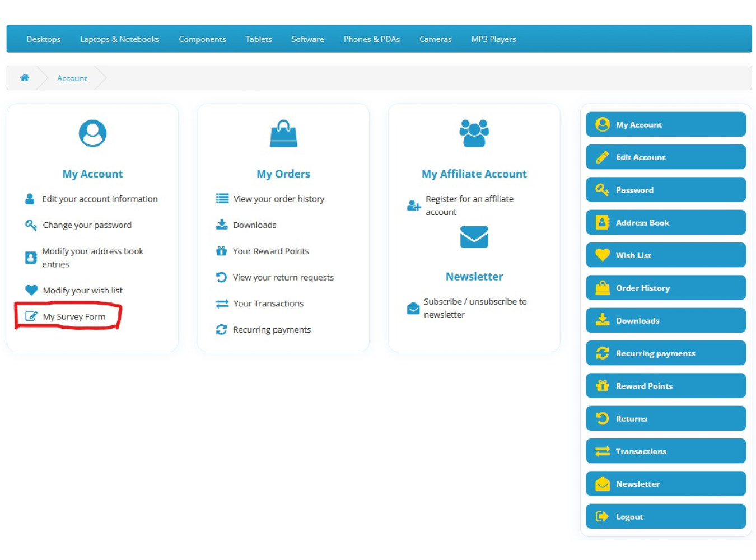This screenshot has height=560, width=756.
Task: Click the shopping bag My Orders icon
Action: 283,134
